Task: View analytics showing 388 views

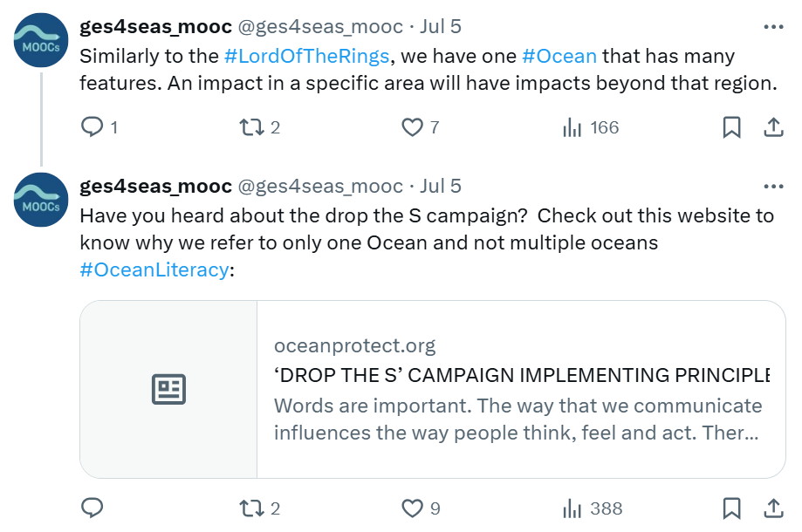Action: 572,508
